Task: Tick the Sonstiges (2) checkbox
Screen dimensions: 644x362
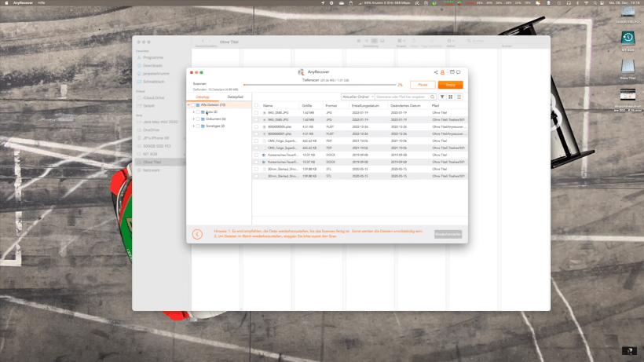Action: pyautogui.click(x=198, y=126)
